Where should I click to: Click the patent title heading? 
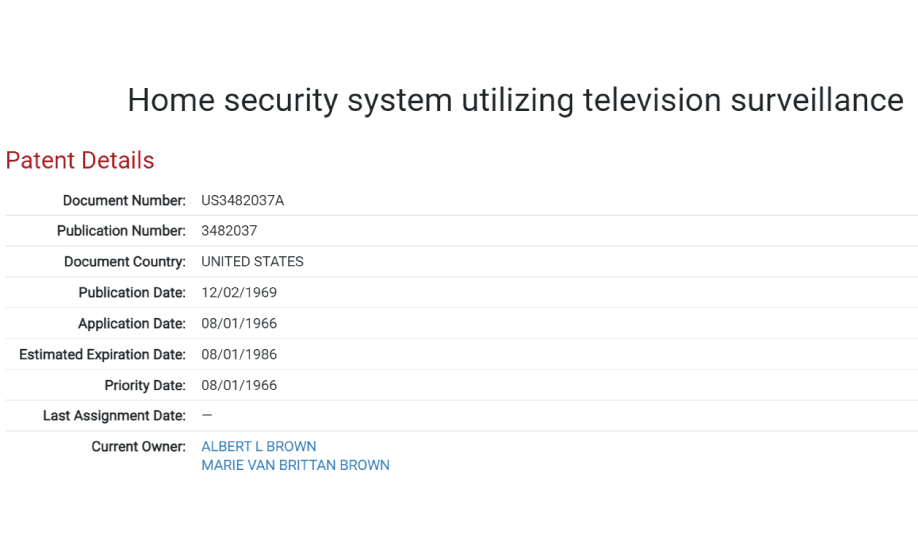[516, 99]
